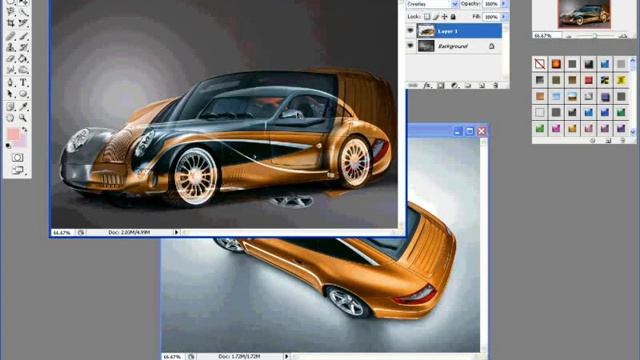Apply the yellow style swatch
The height and width of the screenshot is (360, 640).
click(x=621, y=80)
